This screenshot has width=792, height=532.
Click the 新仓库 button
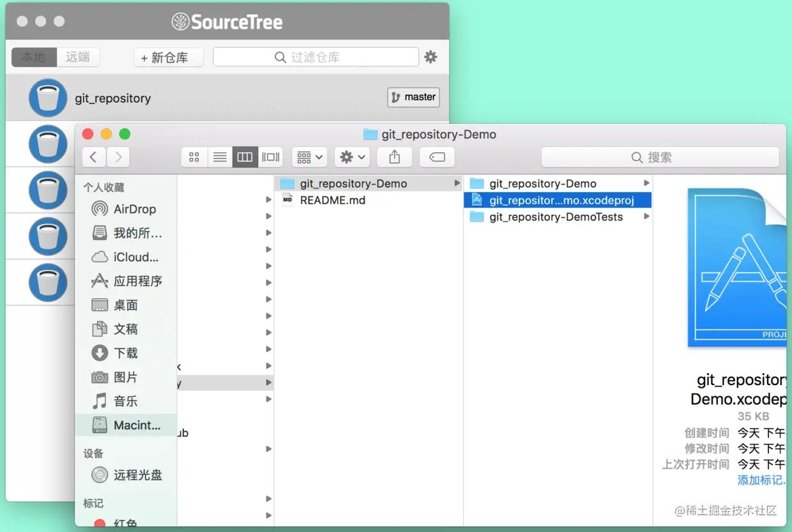click(x=168, y=57)
